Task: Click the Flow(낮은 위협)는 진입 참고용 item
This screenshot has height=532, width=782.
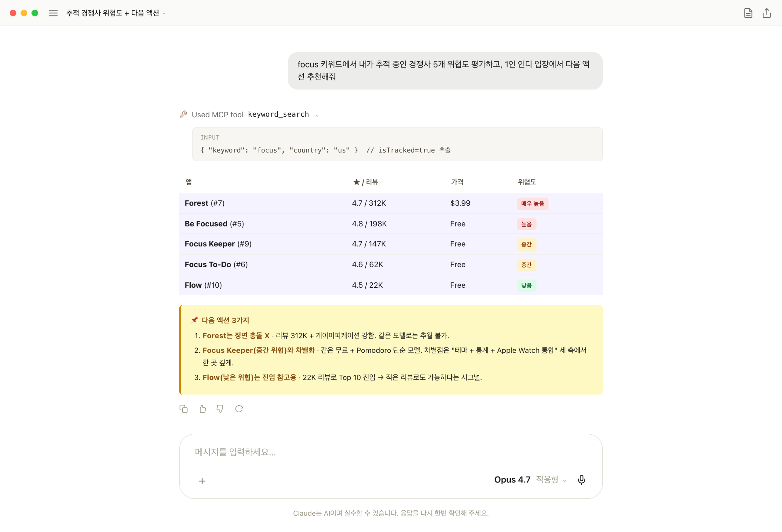Action: [x=249, y=377]
